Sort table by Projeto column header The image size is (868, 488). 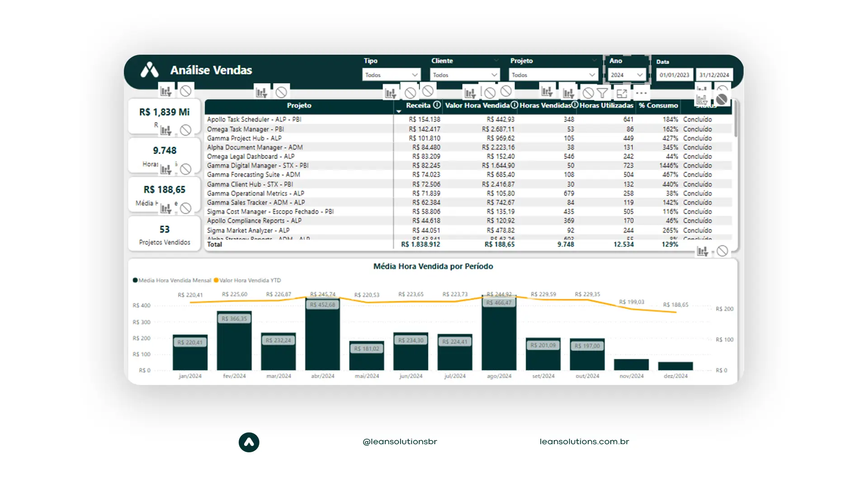tap(299, 105)
